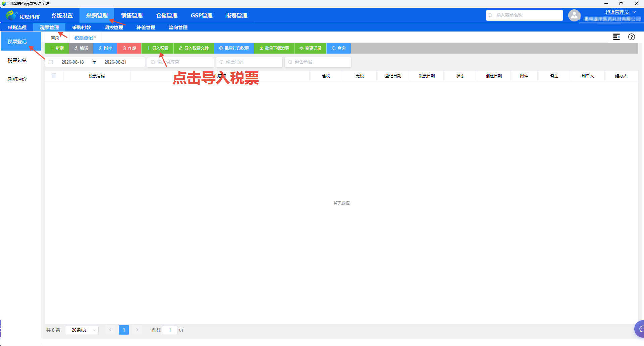Click the red 作废 void button

click(x=129, y=48)
